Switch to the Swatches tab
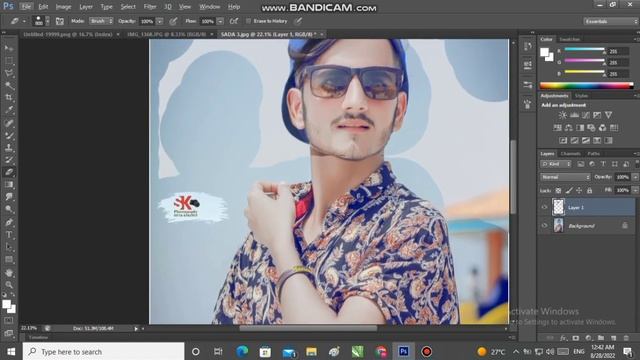 tap(569, 40)
